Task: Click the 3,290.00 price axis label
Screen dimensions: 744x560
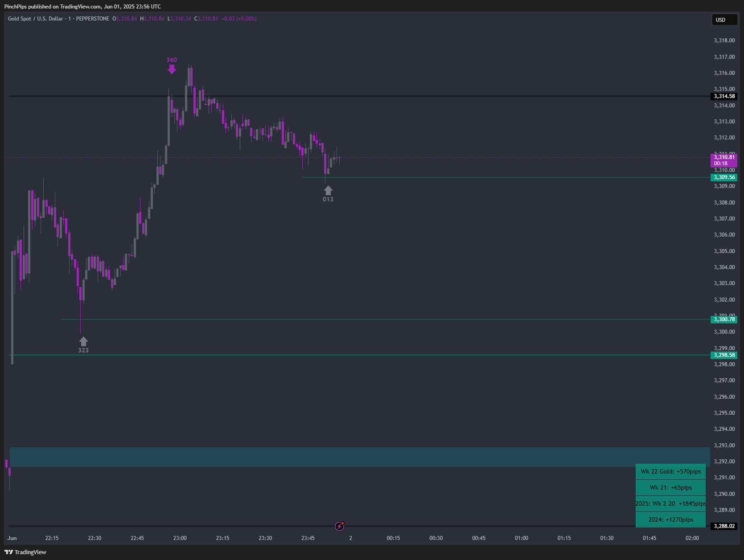Action: click(x=724, y=494)
